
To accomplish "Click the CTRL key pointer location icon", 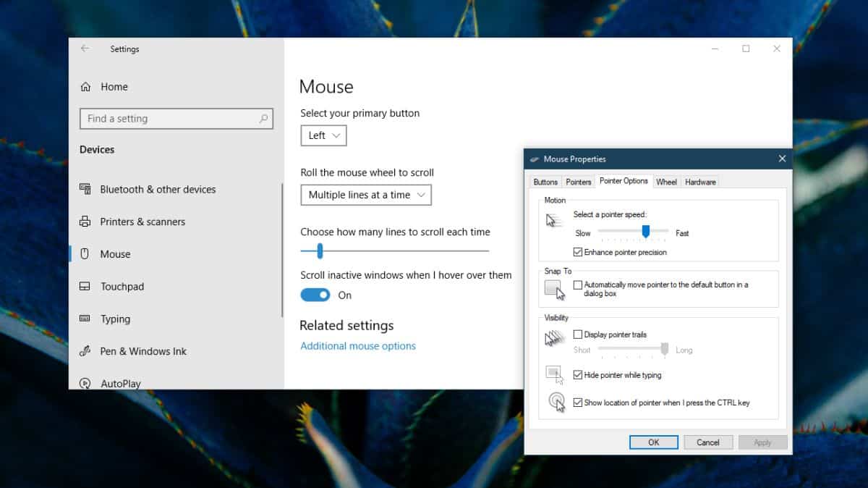I will click(556, 402).
